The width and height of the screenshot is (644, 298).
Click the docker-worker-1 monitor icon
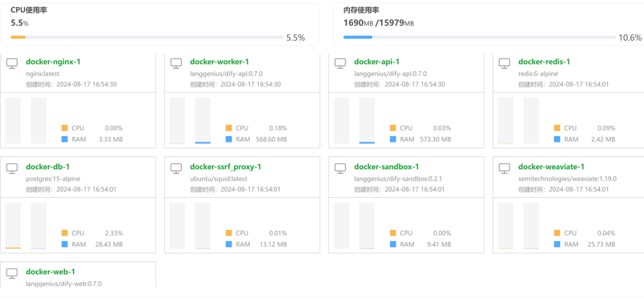(x=176, y=63)
